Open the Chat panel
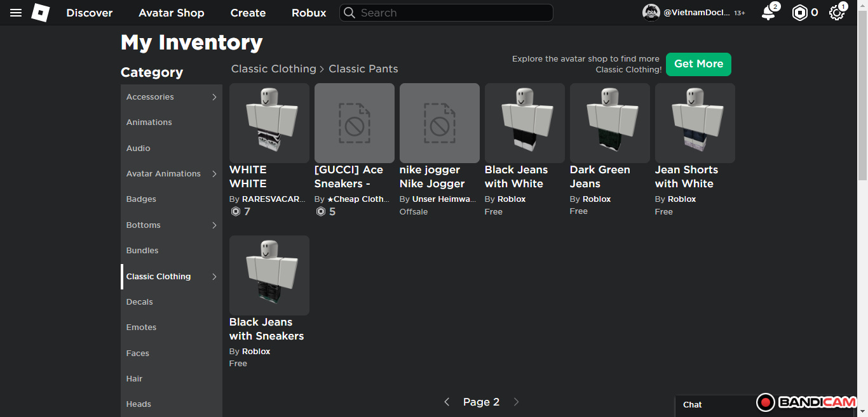 [x=693, y=405]
